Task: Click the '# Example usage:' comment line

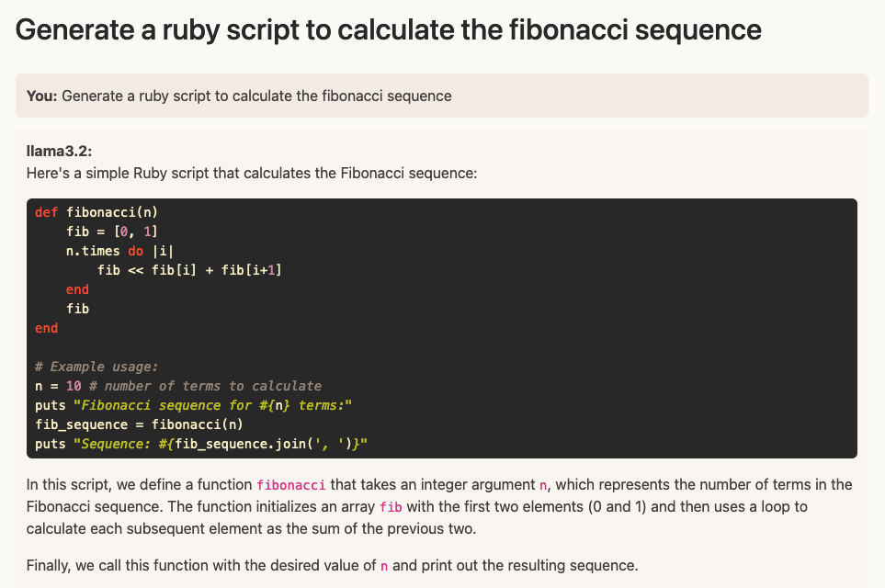Action: click(x=96, y=367)
